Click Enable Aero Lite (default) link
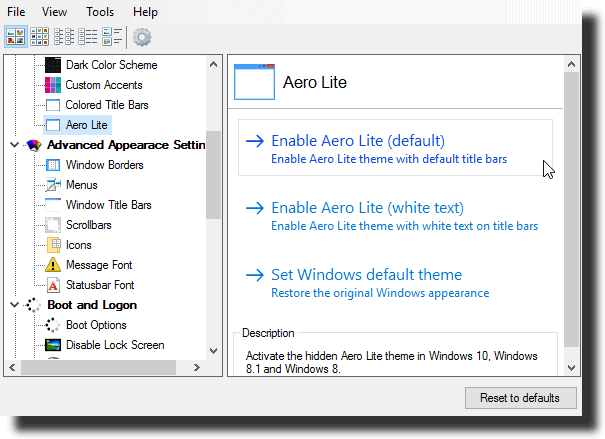Viewport: 605px width, 439px height. (x=395, y=148)
